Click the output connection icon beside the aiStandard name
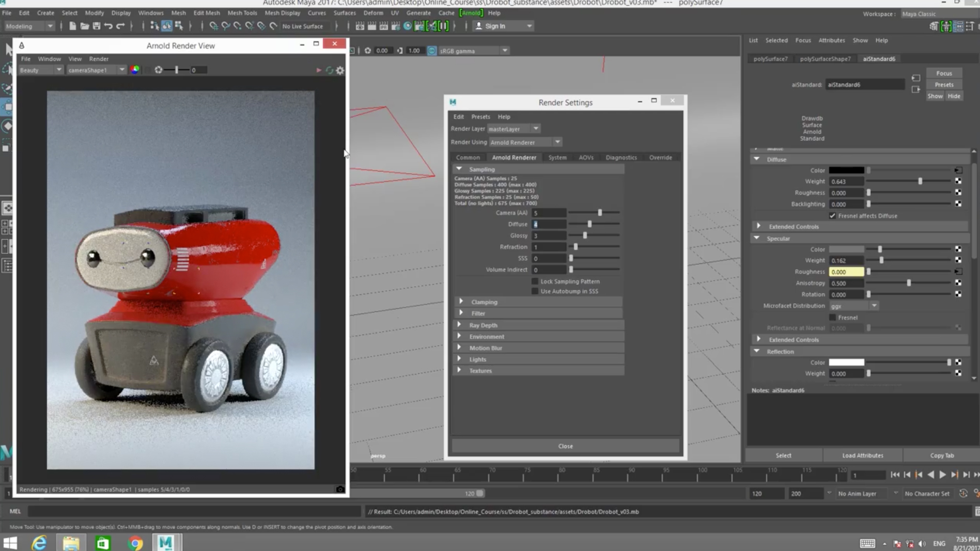The image size is (980, 551). [x=916, y=89]
